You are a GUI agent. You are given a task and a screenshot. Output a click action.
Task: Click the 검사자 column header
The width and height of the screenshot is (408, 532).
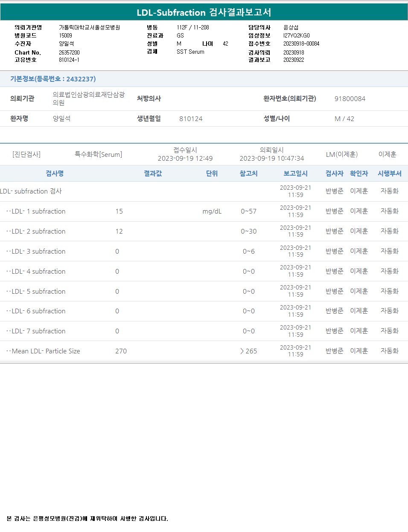point(334,173)
